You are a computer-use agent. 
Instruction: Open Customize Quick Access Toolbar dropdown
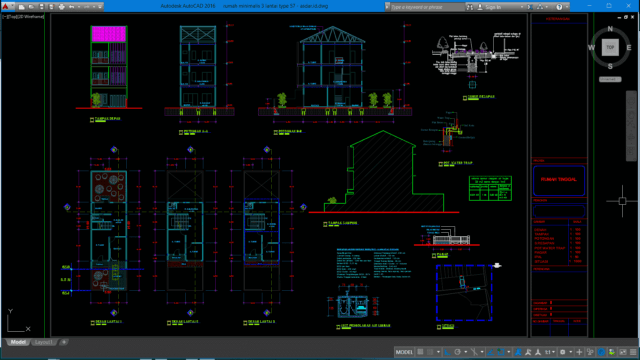click(x=100, y=7)
